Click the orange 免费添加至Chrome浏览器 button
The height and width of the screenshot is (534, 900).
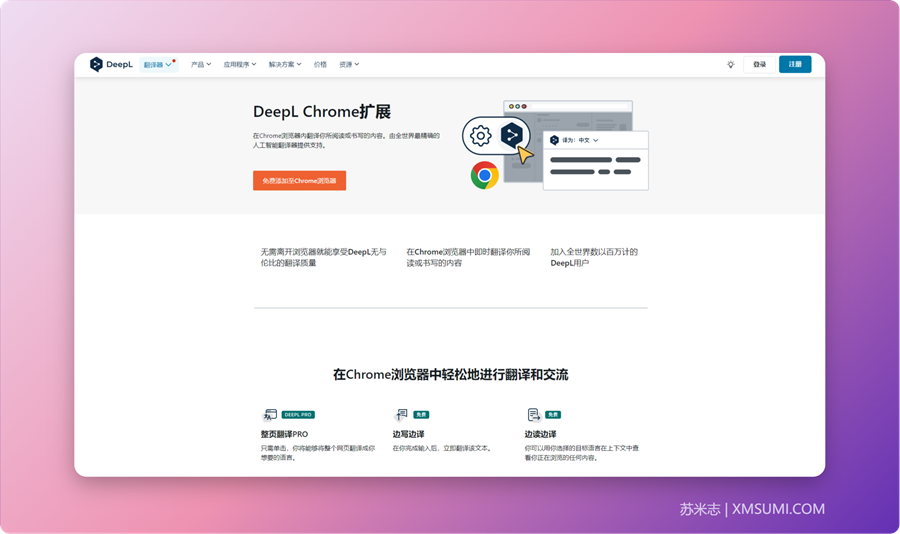point(299,181)
